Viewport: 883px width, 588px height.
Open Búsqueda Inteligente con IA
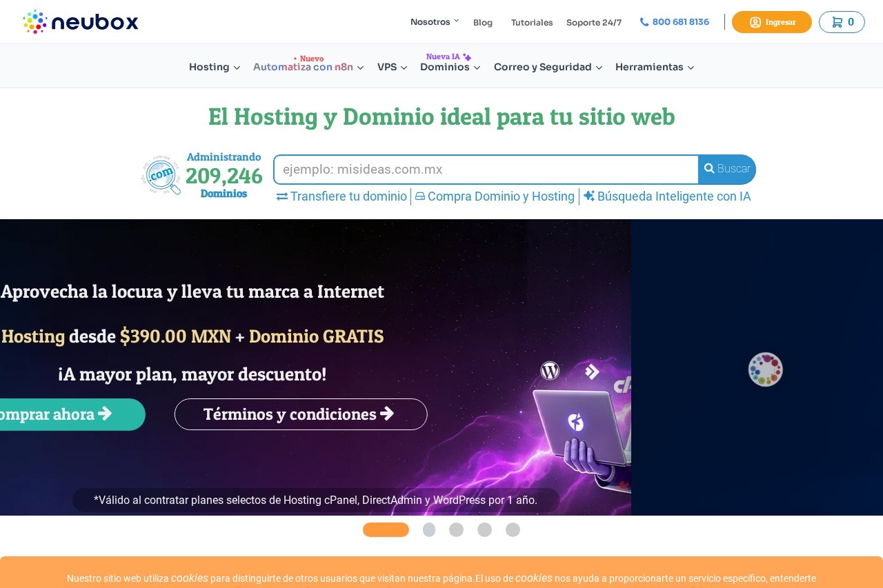tap(667, 196)
